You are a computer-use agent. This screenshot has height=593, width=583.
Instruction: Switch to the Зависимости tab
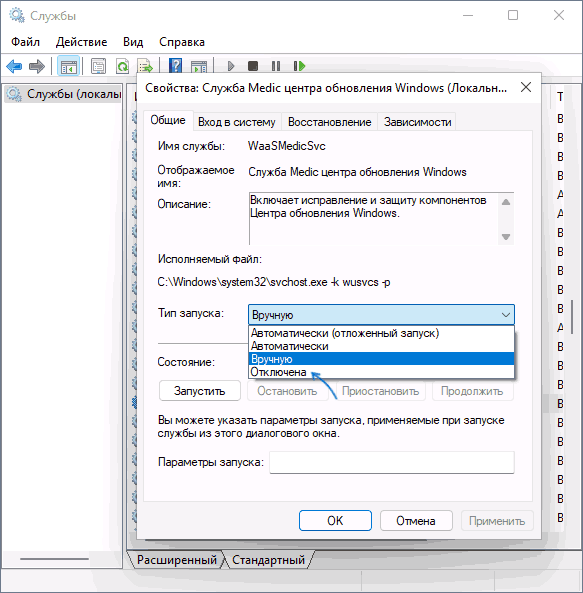(417, 122)
